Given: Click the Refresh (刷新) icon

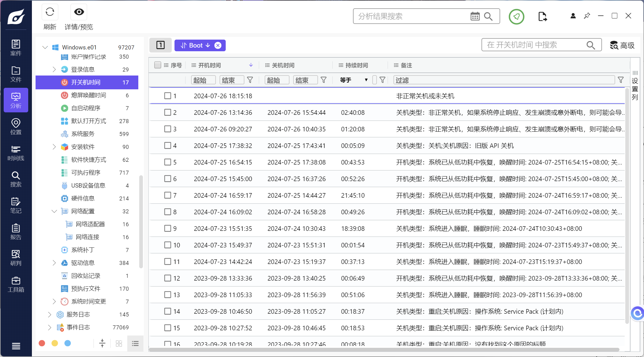Looking at the screenshot, I should click(50, 12).
